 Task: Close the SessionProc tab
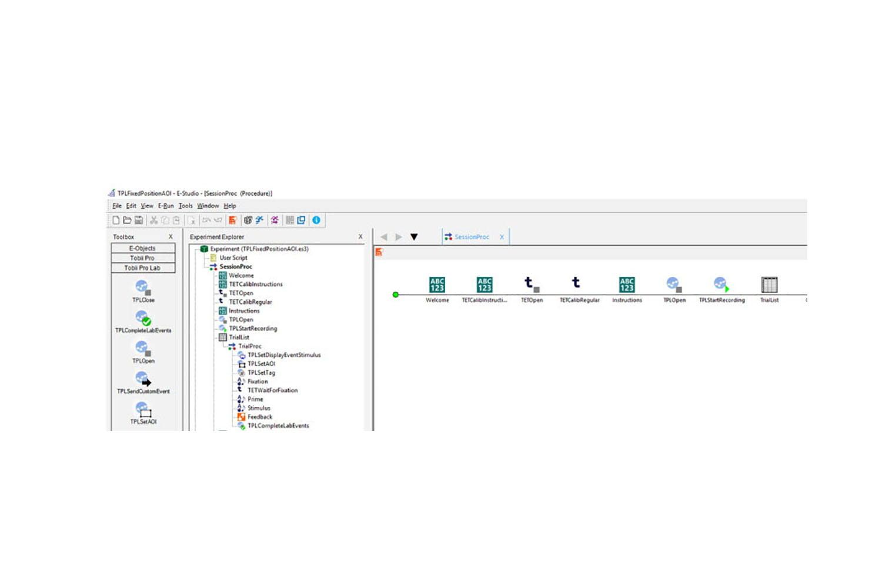(502, 237)
